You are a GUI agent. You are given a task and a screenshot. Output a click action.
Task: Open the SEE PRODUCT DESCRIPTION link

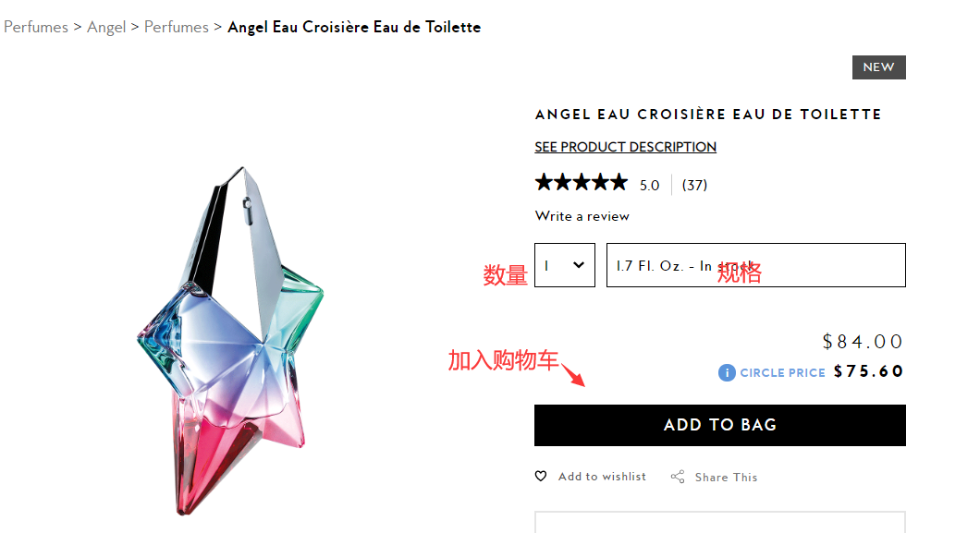click(625, 147)
